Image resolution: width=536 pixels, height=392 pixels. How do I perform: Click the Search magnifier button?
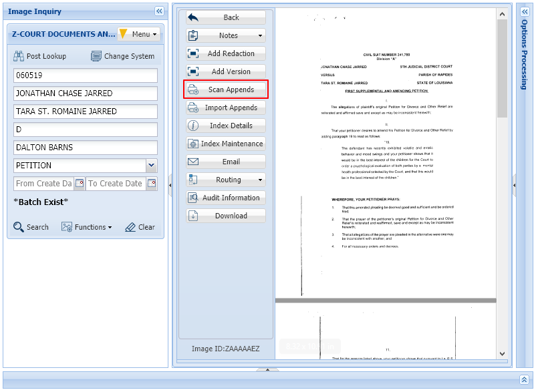tap(31, 227)
